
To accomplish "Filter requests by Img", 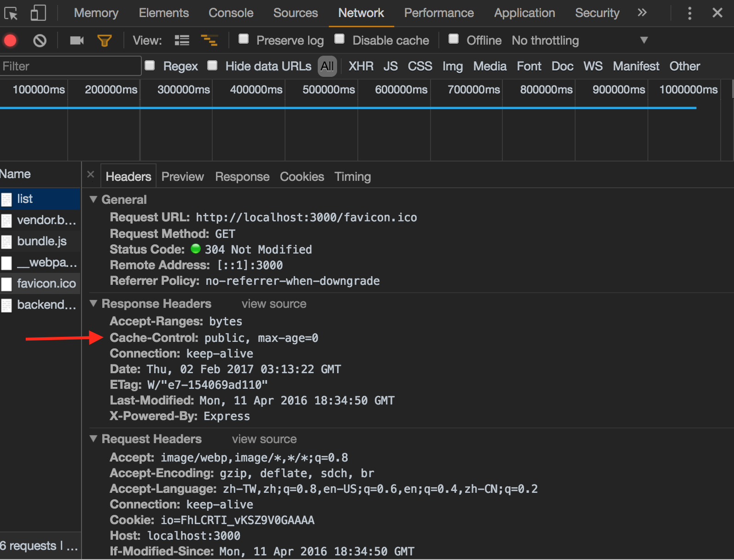I will point(453,66).
